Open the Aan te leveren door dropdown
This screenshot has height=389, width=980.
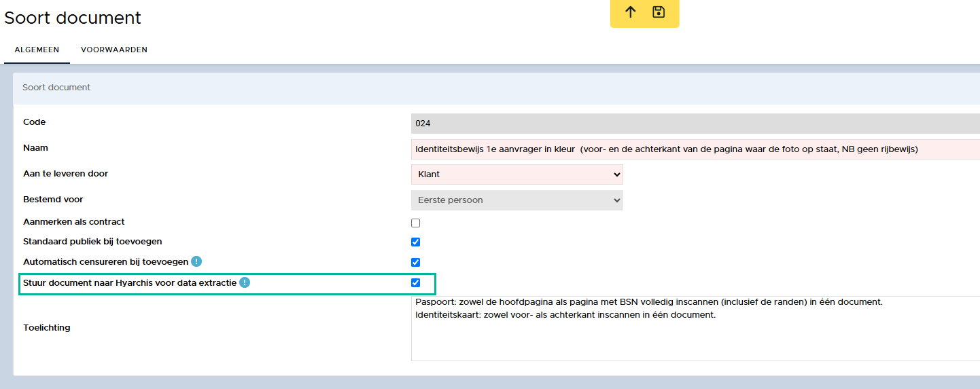(517, 174)
